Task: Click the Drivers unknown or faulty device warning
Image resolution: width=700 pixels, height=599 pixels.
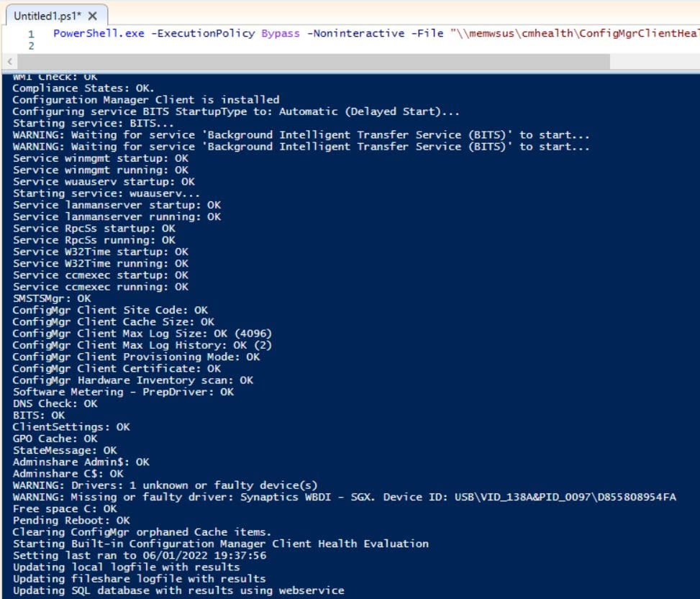Action: [x=165, y=485]
